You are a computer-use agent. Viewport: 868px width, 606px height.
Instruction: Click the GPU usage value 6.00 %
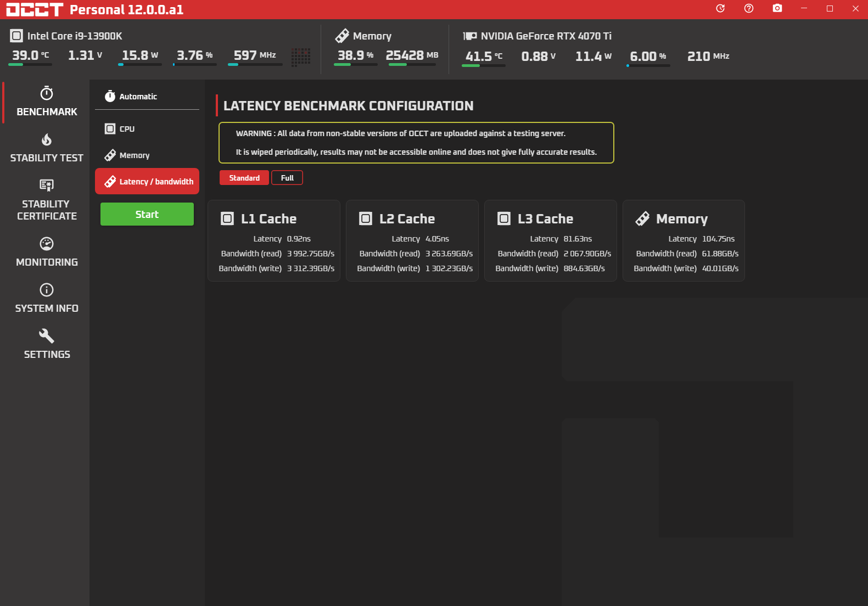tap(648, 57)
